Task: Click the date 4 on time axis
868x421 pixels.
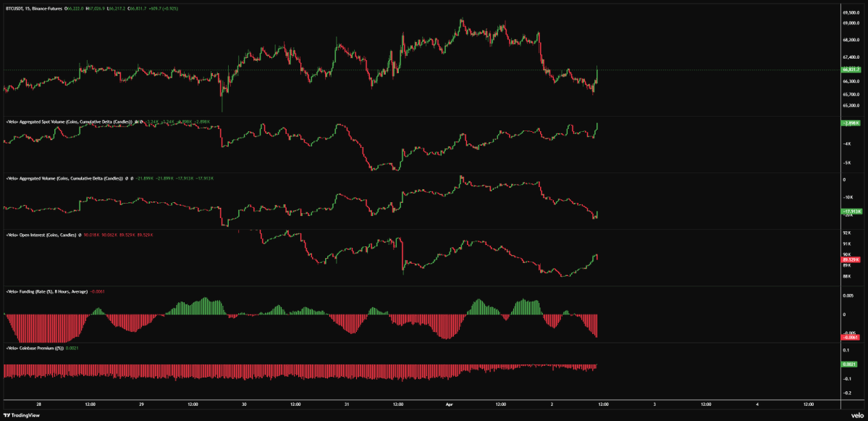Action: click(x=757, y=404)
